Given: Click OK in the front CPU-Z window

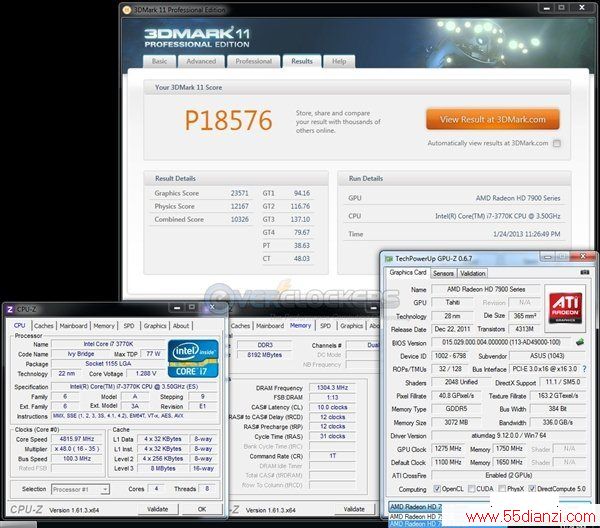Looking at the screenshot, I should 202,509.
